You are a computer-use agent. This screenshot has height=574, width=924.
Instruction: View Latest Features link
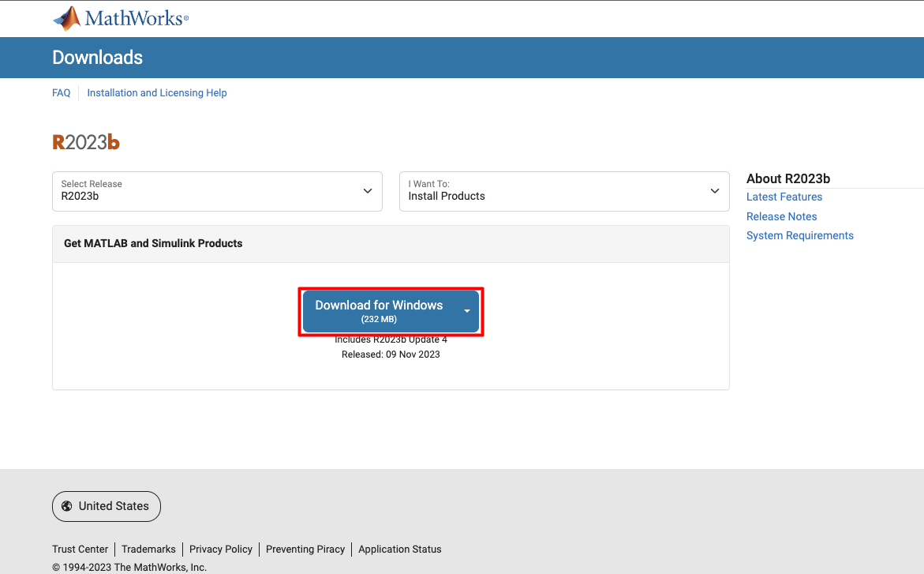tap(784, 197)
